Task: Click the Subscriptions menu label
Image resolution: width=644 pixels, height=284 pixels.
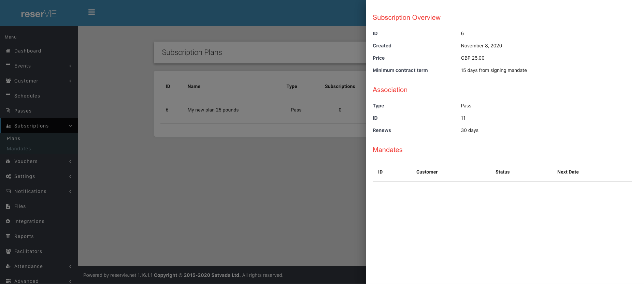Action: coord(31,126)
